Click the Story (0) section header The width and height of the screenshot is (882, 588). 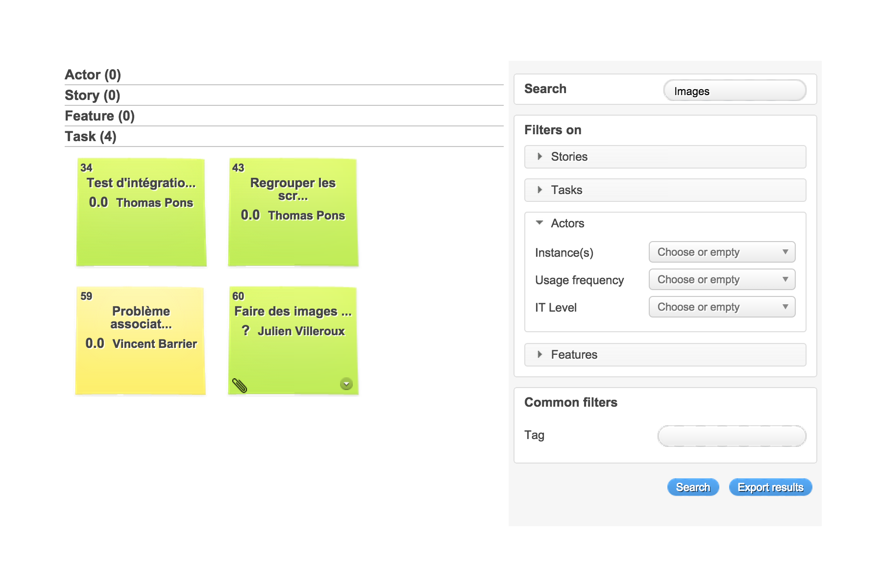92,95
